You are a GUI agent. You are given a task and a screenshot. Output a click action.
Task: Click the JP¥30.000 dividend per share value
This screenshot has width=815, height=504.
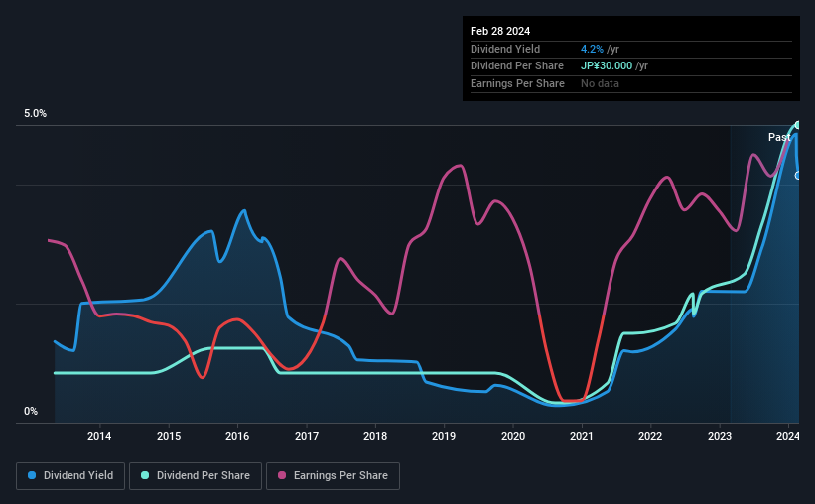pyautogui.click(x=607, y=66)
